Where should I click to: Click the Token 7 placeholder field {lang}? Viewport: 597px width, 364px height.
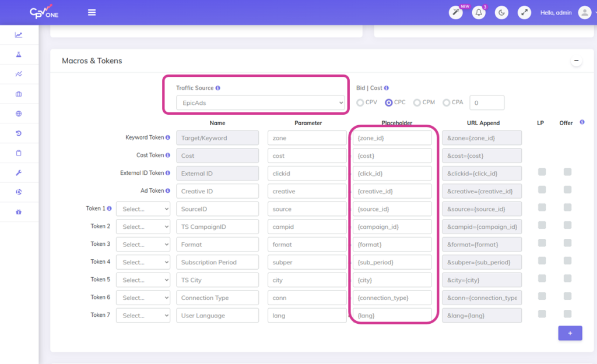tap(392, 315)
